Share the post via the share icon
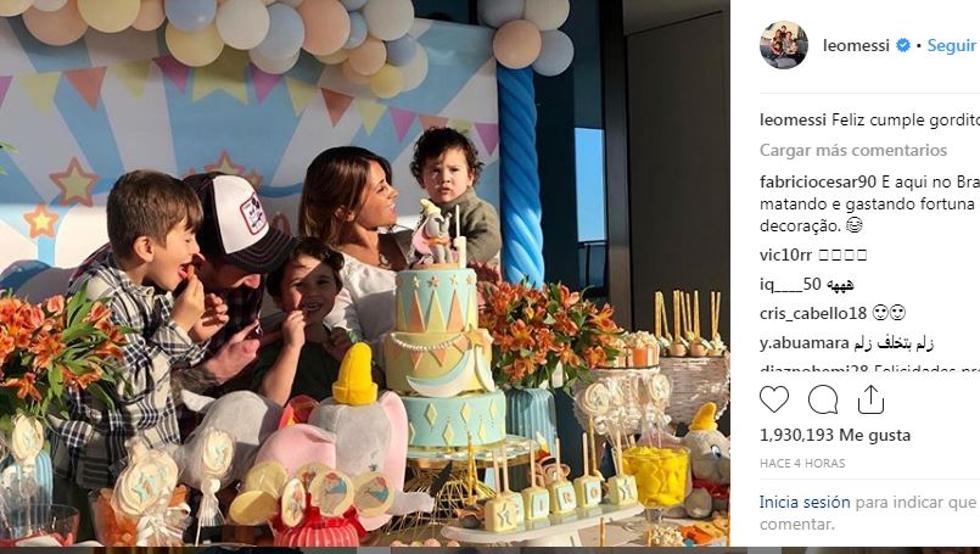 coord(870,400)
